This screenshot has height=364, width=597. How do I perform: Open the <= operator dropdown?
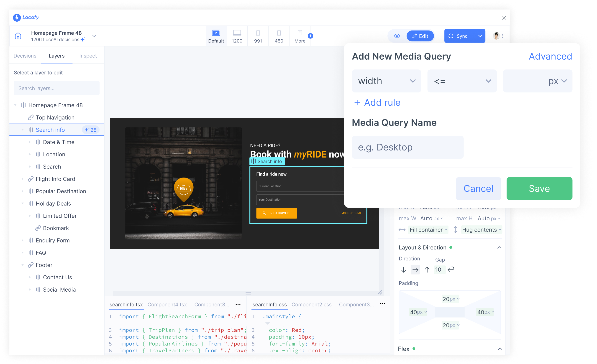[462, 81]
